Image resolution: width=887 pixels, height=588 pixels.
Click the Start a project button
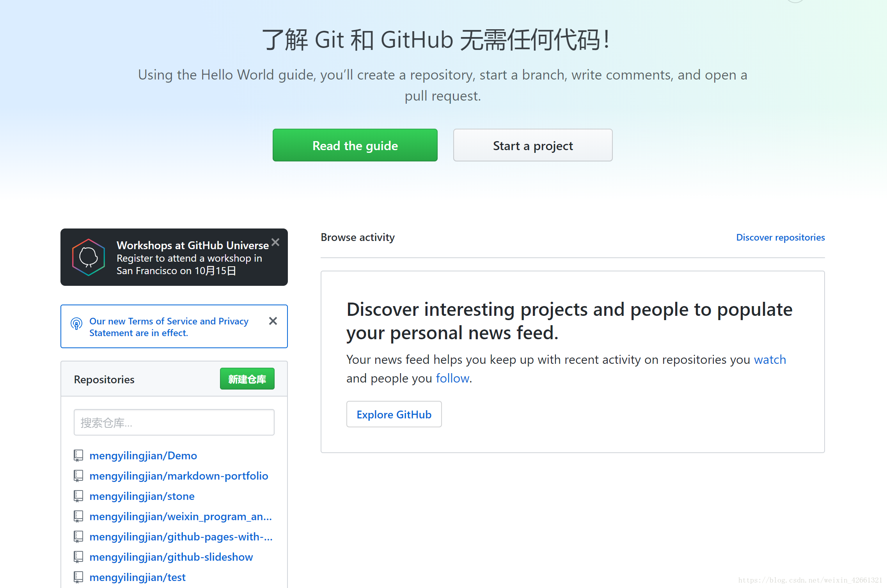533,145
